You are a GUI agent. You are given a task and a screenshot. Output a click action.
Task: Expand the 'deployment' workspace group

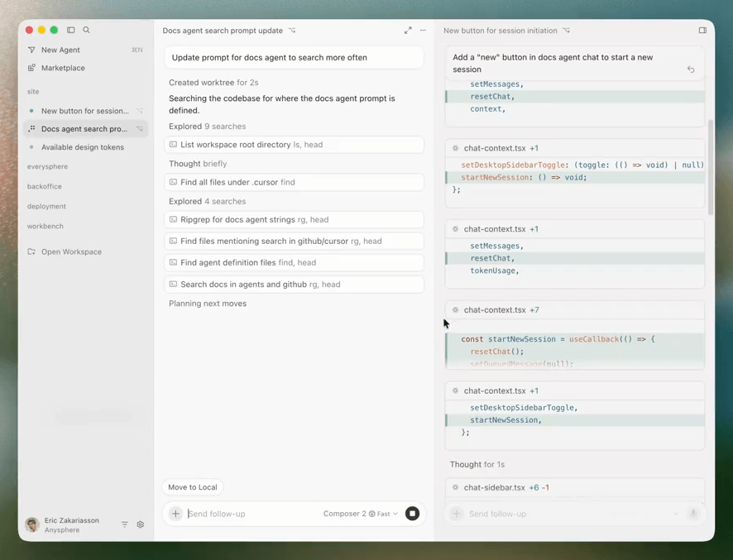[x=46, y=206]
